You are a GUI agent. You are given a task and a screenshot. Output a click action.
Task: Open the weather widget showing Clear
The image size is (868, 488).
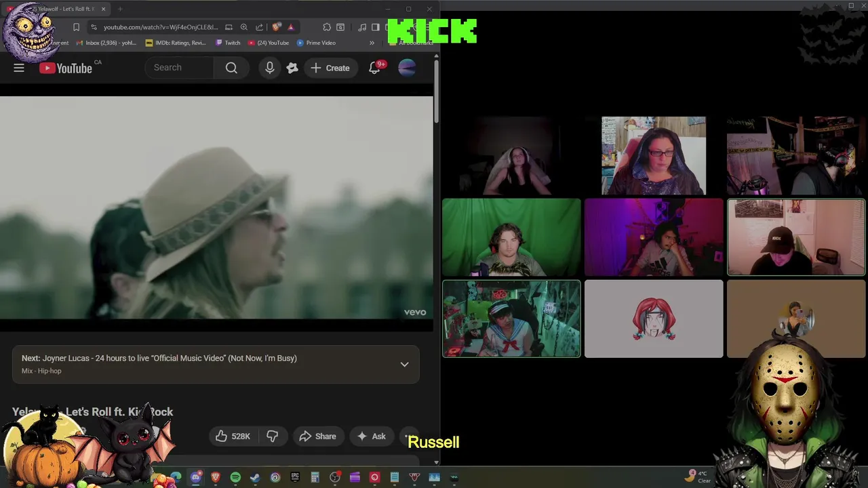click(698, 477)
